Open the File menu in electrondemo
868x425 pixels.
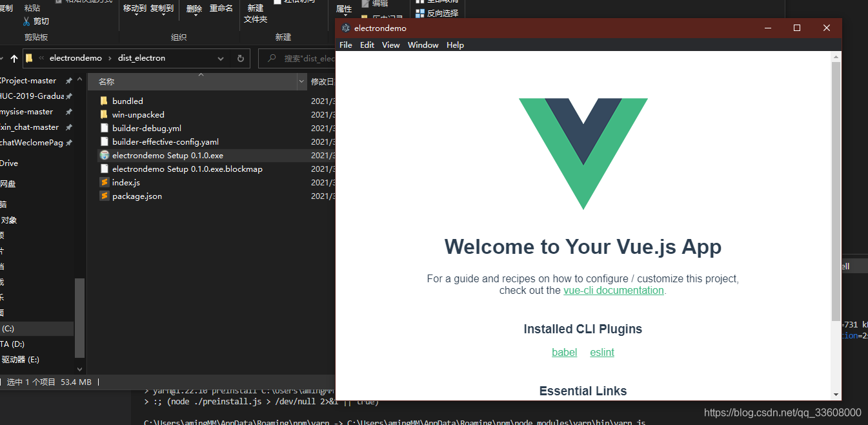click(x=345, y=45)
